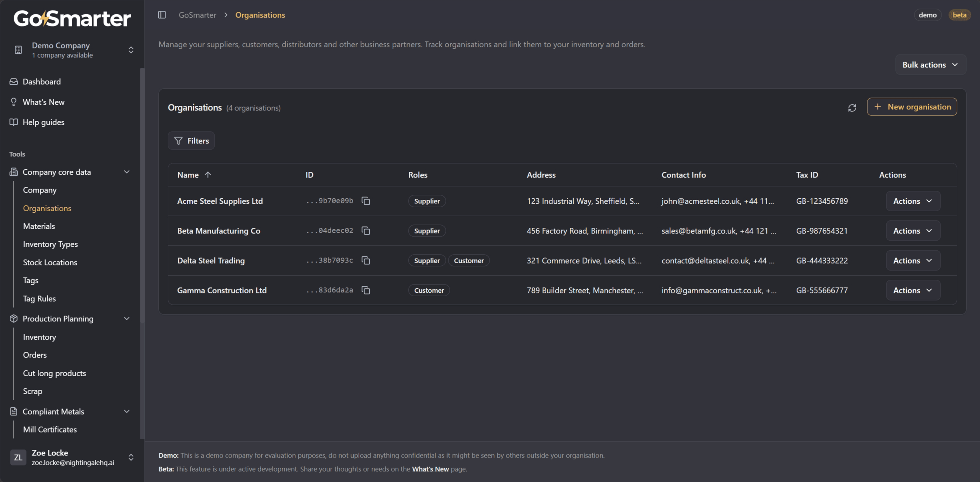This screenshot has width=980, height=482.
Task: Click the GoSmarter logo
Action: pos(72,18)
